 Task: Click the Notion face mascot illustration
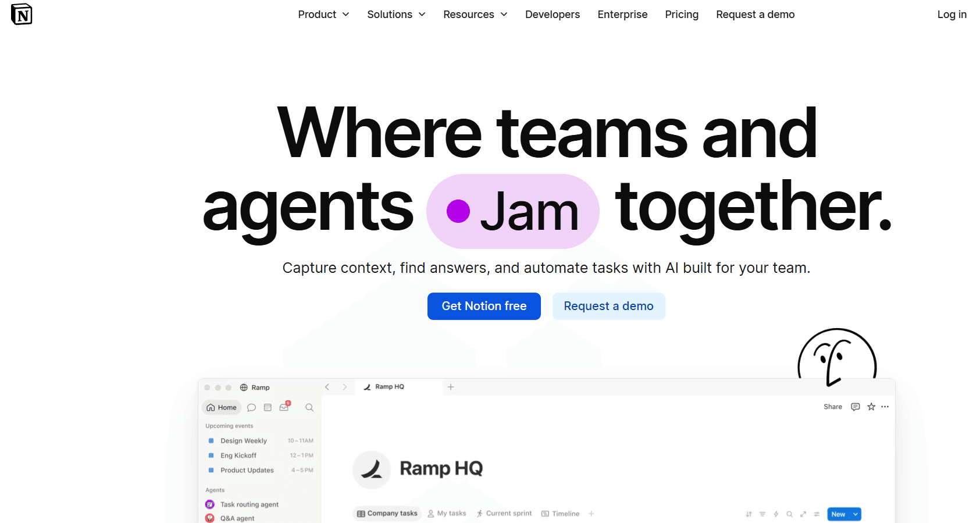tap(837, 357)
